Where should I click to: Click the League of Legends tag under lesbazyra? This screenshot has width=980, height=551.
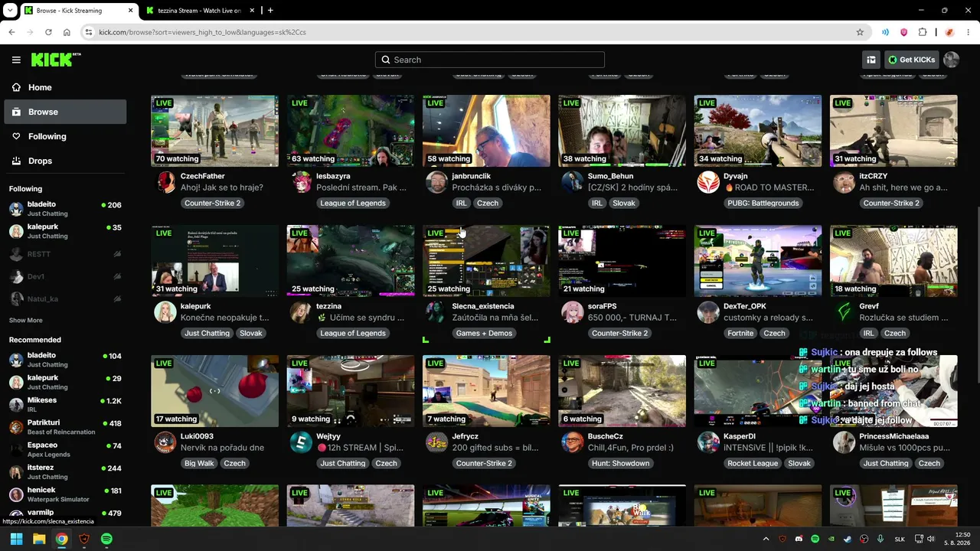(353, 204)
